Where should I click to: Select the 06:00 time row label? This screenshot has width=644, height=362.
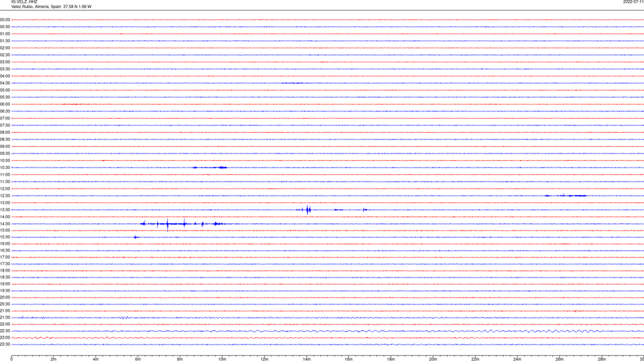5,105
